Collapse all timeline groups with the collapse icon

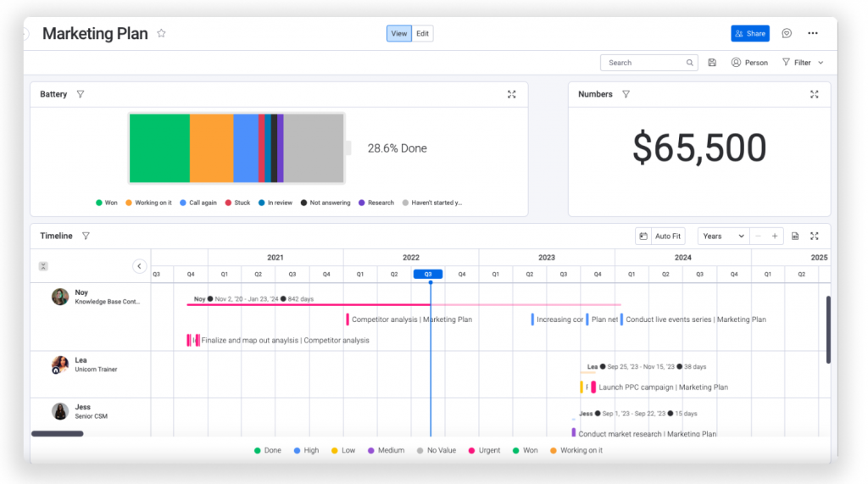[43, 266]
